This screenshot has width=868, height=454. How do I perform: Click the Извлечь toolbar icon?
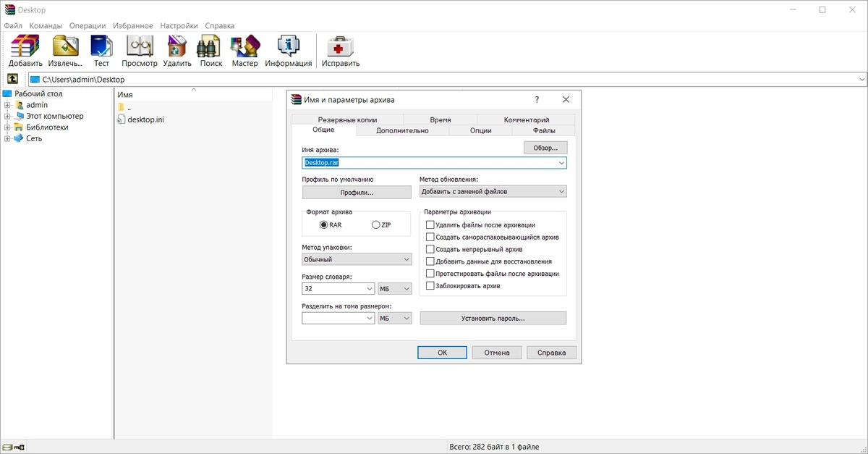pyautogui.click(x=66, y=46)
